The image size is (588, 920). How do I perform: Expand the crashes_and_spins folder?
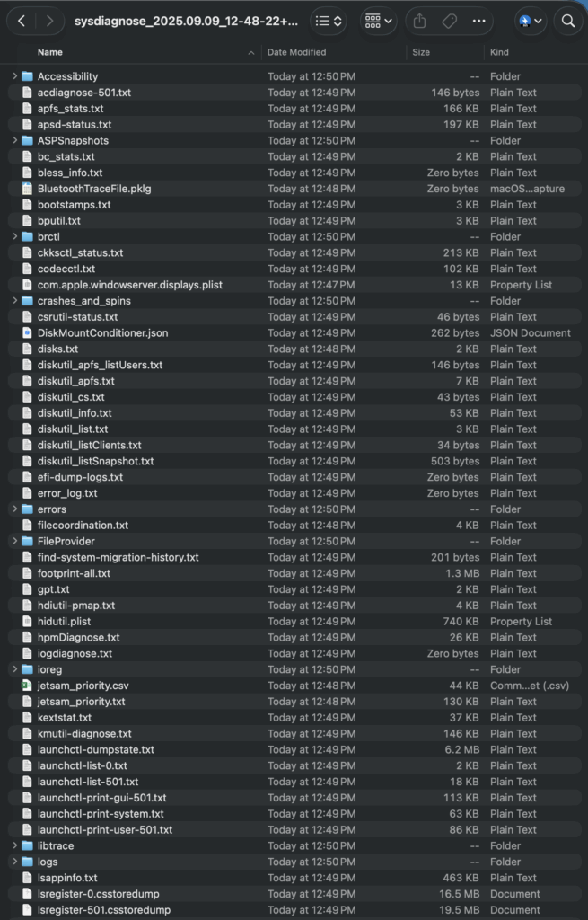point(14,300)
